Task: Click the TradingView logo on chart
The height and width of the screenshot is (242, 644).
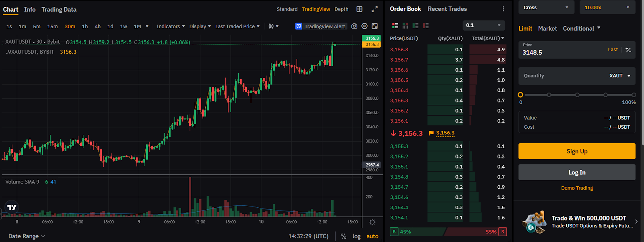Action: coord(12,207)
